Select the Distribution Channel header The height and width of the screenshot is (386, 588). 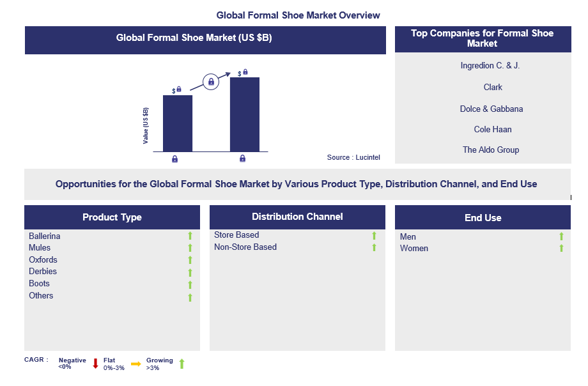click(297, 217)
